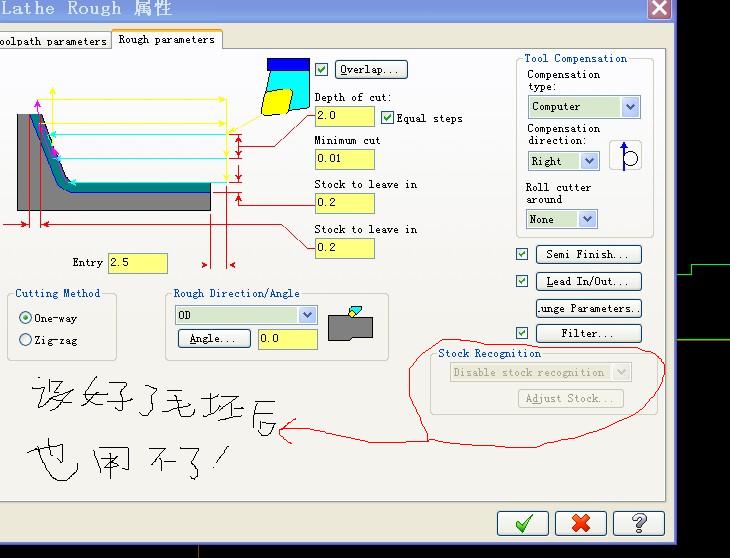Click the Depth of cut field

click(345, 116)
